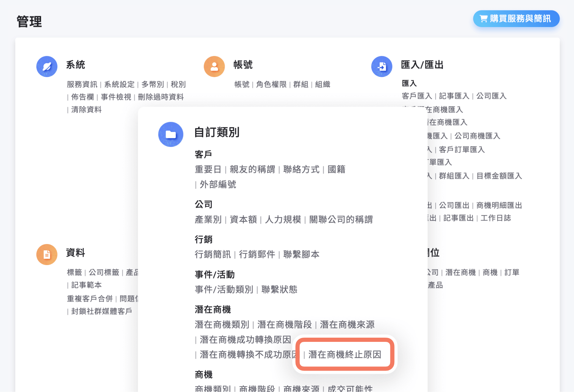Open 記事範本 link
Screen dimensions: 574x392
86,285
